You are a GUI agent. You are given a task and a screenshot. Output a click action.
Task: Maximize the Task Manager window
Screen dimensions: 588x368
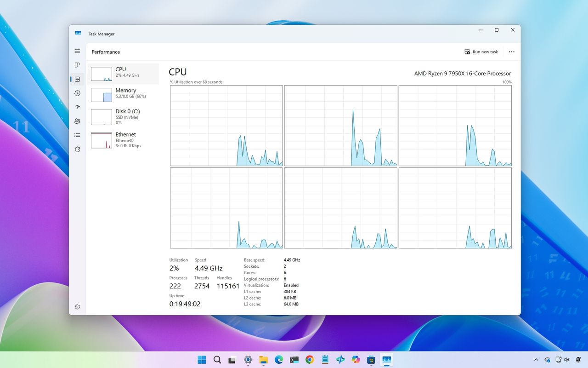click(497, 30)
